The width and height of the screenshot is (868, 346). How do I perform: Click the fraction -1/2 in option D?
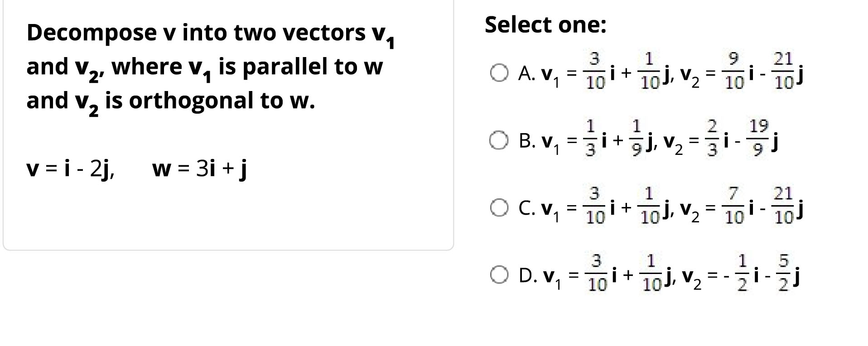point(739,274)
